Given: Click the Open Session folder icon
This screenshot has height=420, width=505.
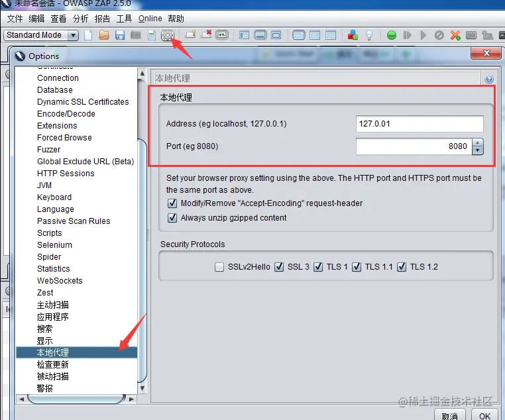Looking at the screenshot, I should click(104, 35).
